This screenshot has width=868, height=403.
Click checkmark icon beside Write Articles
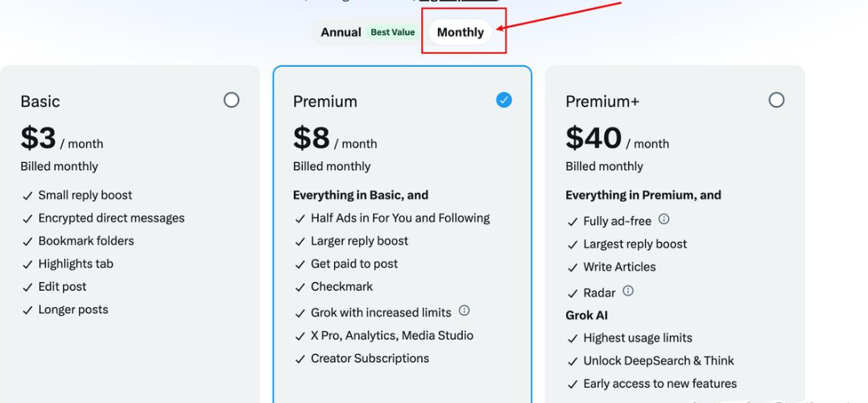coord(572,268)
